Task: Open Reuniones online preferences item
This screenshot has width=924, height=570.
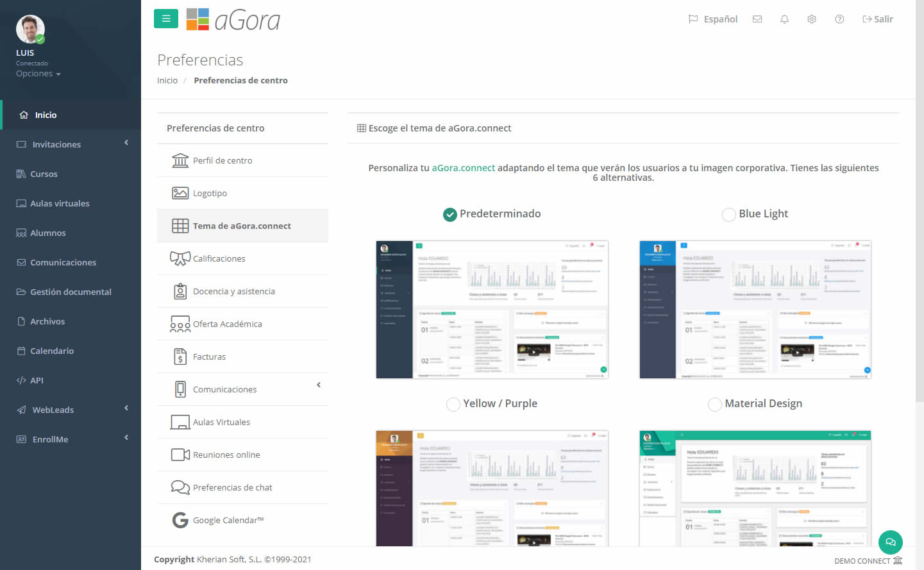Action: 242,455
